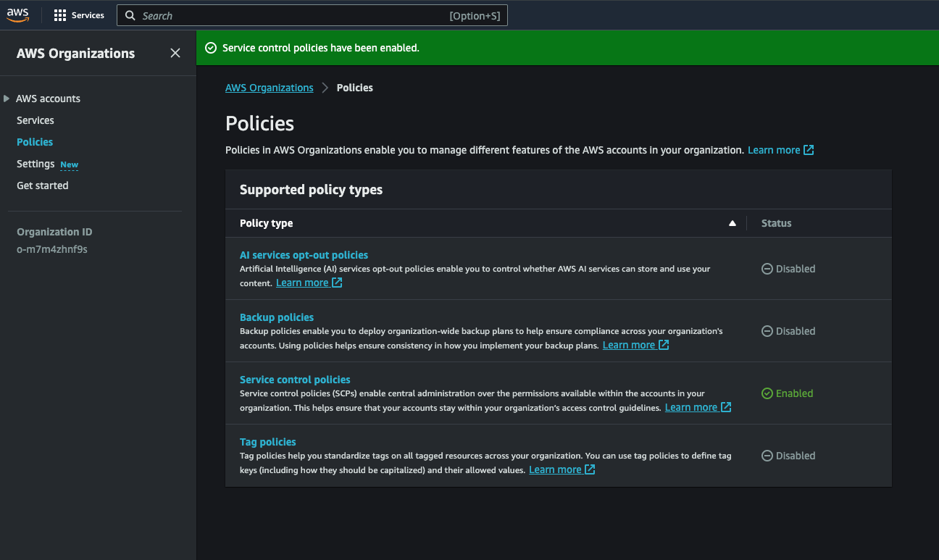
Task: Sort by Policy type column arrow
Action: point(732,223)
